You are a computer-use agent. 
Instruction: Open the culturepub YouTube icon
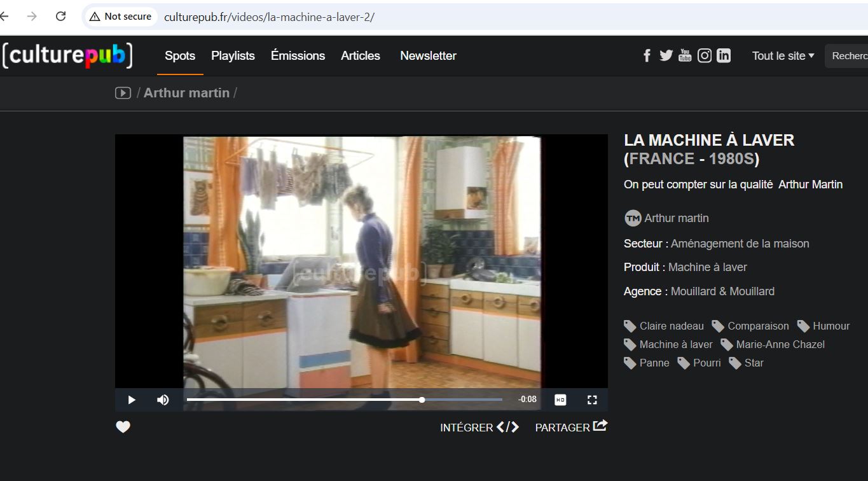point(685,55)
